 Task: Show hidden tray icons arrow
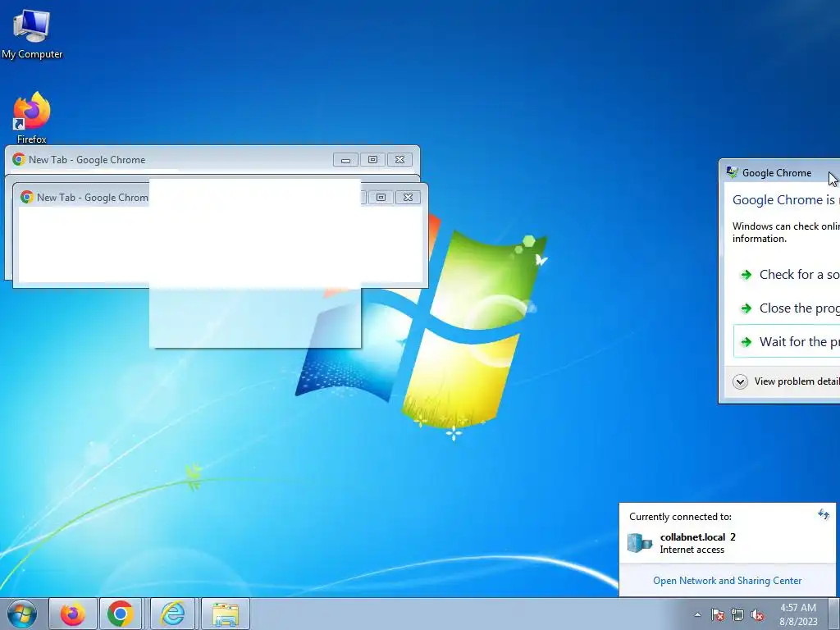pos(697,614)
